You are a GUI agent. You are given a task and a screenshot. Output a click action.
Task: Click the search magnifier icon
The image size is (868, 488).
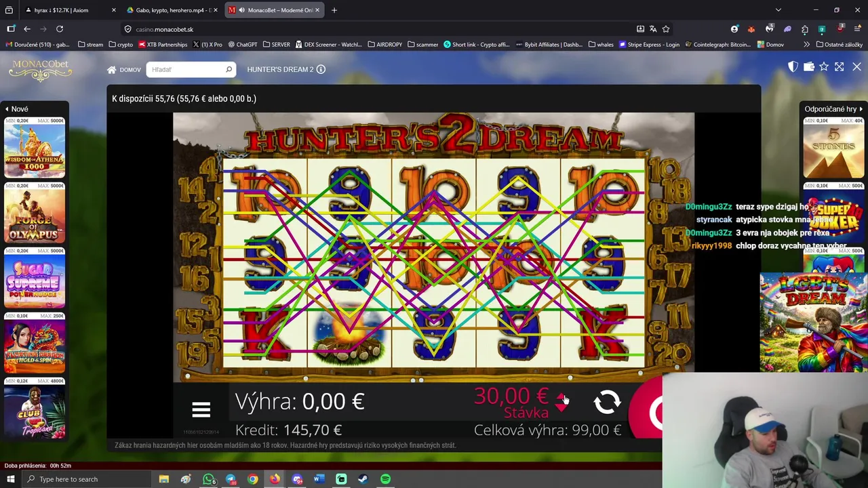229,69
